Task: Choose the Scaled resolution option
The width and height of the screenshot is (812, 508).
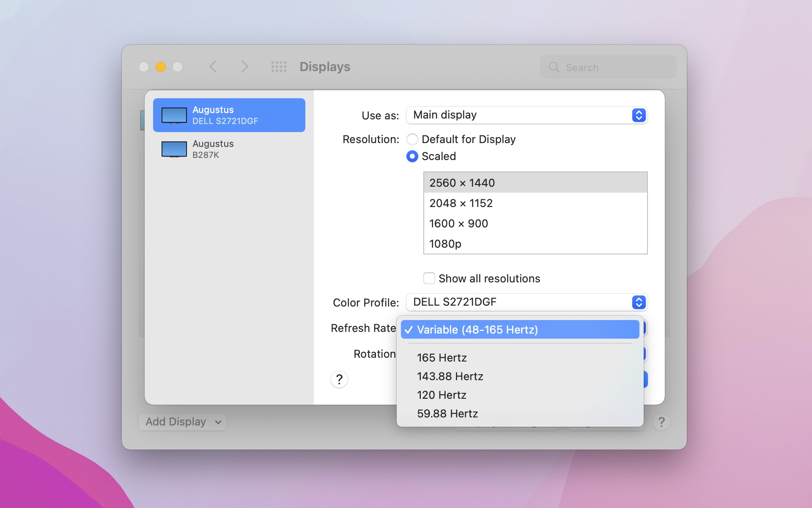Action: (412, 156)
